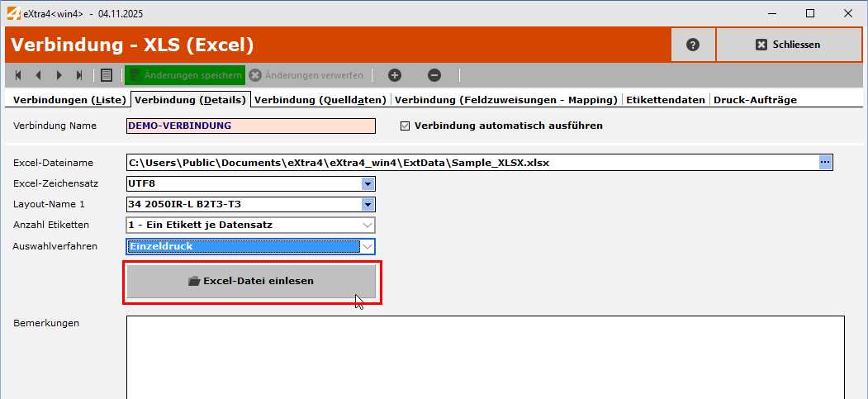Select Verbindung (Feldzuweisungen - Mapping) tab
This screenshot has width=868, height=399.
tap(506, 100)
